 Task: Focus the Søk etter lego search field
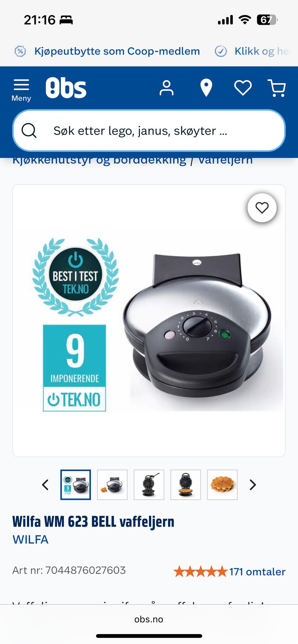coord(149,130)
